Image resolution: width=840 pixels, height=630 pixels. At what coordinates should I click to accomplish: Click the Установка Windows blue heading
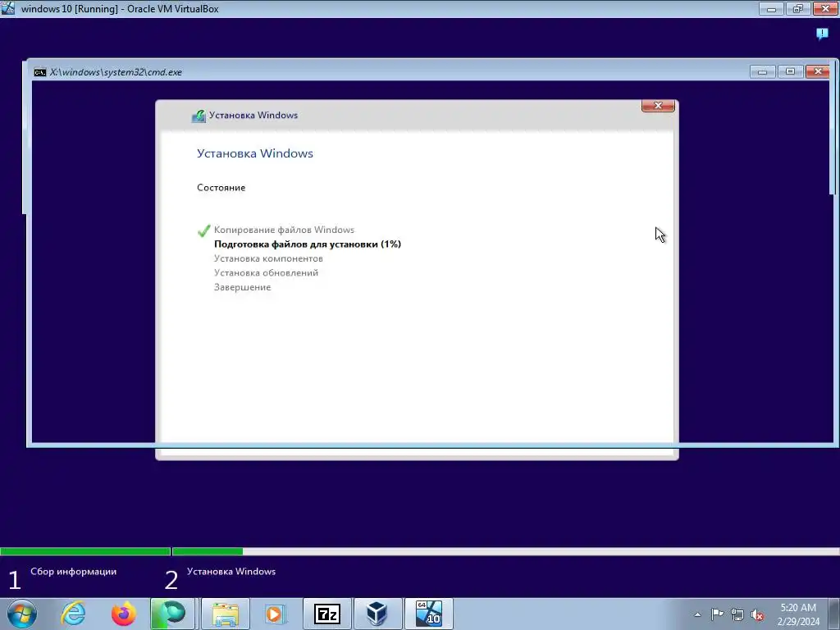[x=255, y=153]
